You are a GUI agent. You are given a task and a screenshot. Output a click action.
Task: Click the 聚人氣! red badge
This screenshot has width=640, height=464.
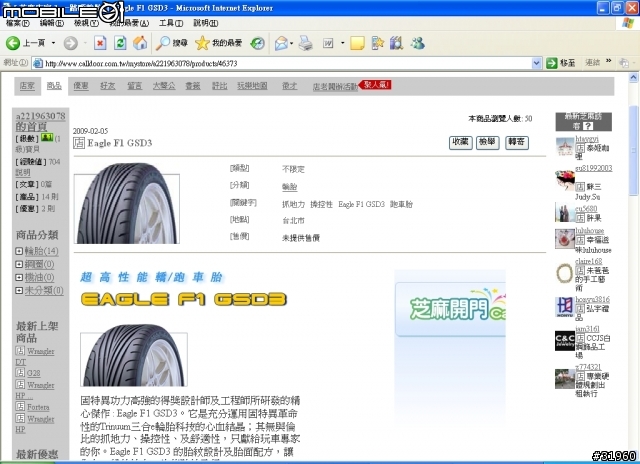376,85
